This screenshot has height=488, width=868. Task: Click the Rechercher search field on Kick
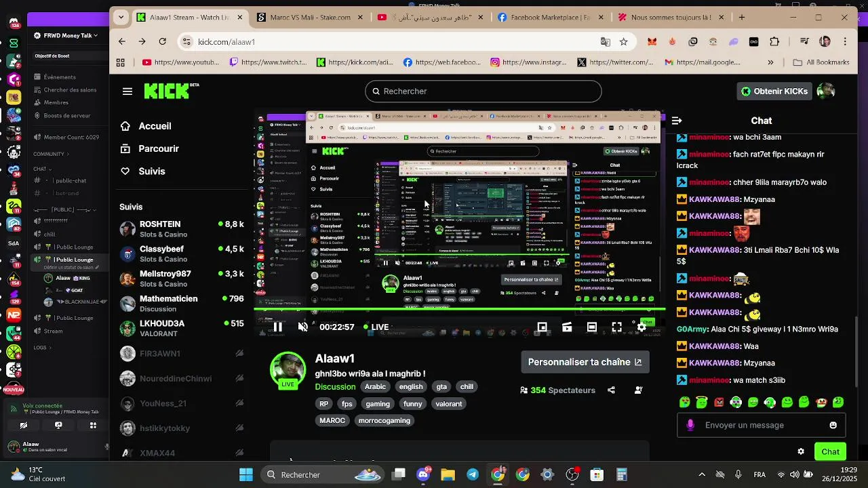pyautogui.click(x=484, y=91)
